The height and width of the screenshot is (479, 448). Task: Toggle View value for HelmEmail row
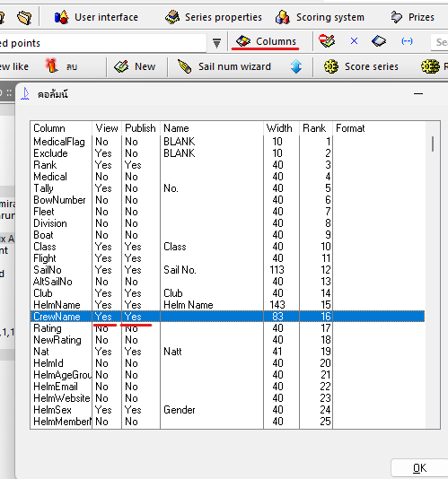coord(101,387)
